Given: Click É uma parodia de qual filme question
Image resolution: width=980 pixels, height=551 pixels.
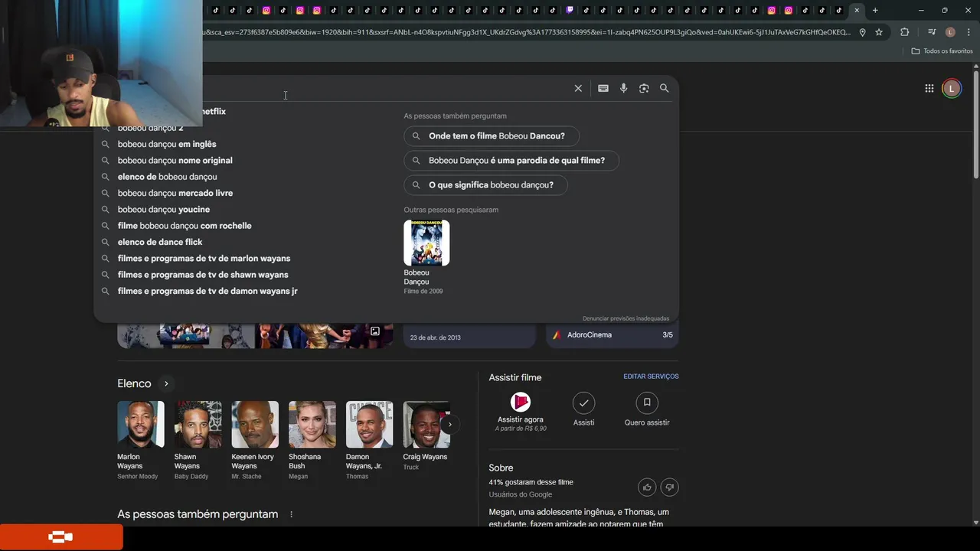Looking at the screenshot, I should (511, 161).
